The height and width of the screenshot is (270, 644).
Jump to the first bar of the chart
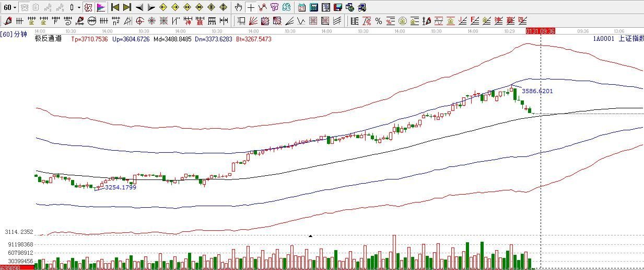click(115, 7)
